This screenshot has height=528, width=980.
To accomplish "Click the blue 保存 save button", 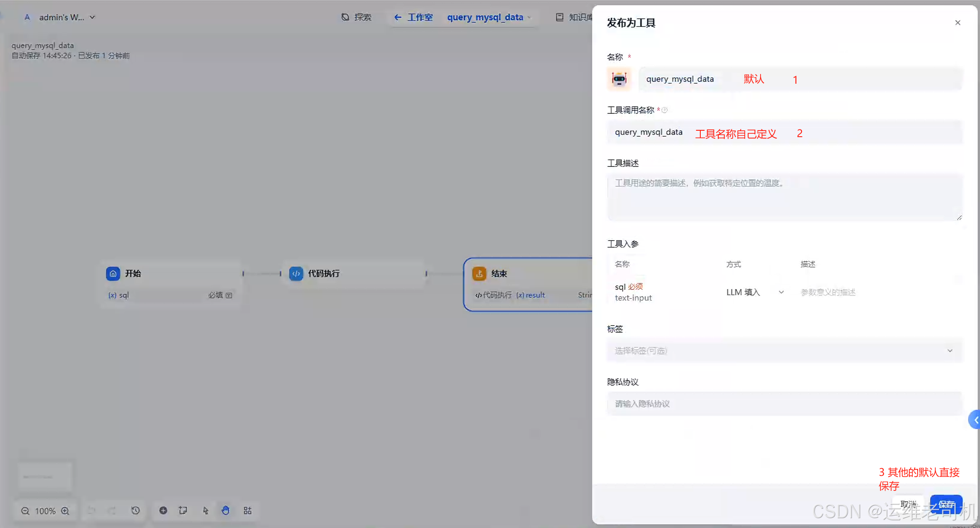I will click(x=946, y=505).
